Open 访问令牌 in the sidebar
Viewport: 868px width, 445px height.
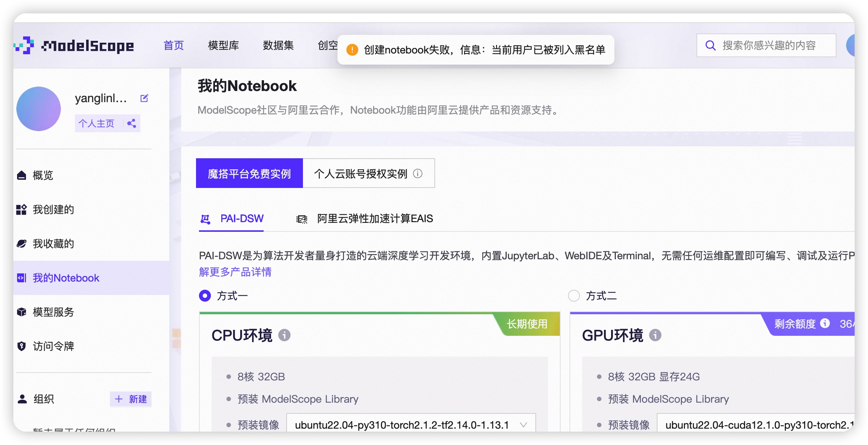[53, 346]
